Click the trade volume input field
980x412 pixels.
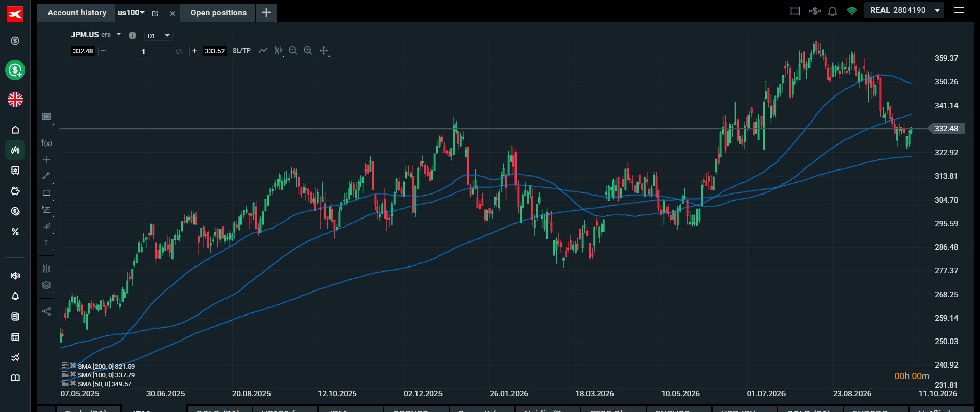pos(143,51)
